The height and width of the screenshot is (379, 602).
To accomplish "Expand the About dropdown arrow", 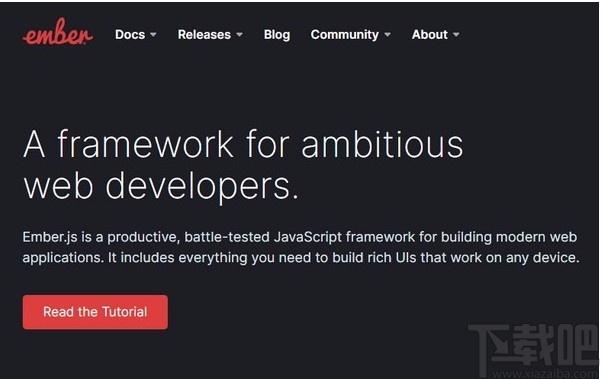I will point(456,35).
